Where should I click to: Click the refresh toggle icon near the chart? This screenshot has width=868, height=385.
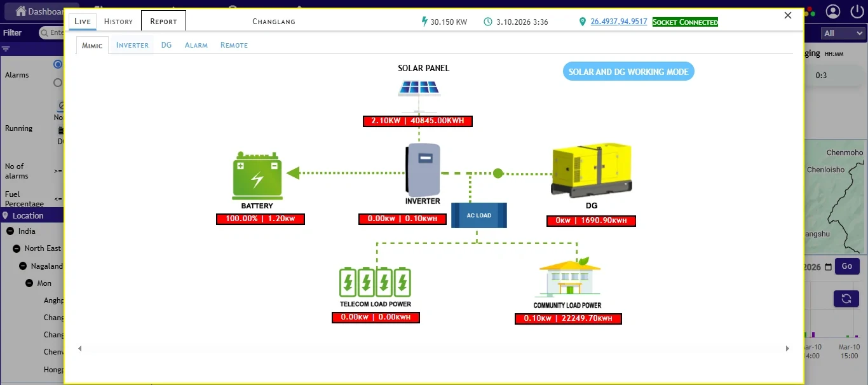click(x=846, y=298)
